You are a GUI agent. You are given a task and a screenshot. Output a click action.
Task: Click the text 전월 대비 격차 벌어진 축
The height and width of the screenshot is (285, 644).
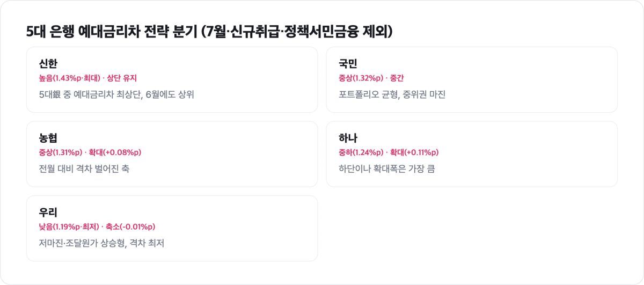point(84,169)
